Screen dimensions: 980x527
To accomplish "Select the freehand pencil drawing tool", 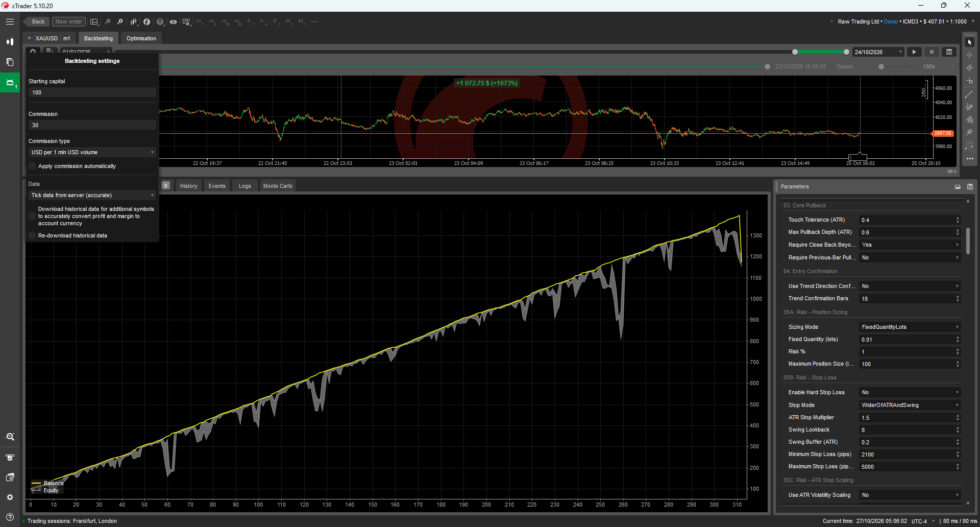I will (x=969, y=107).
